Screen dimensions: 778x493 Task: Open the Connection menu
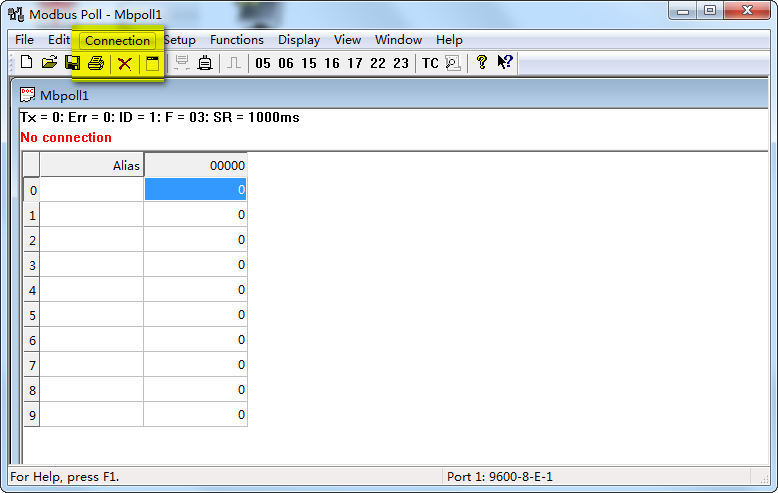118,41
